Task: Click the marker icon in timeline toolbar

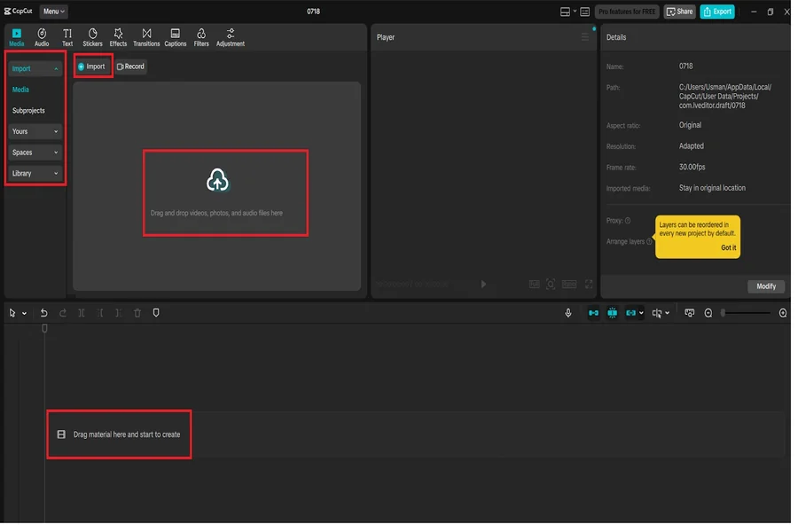Action: pos(156,313)
